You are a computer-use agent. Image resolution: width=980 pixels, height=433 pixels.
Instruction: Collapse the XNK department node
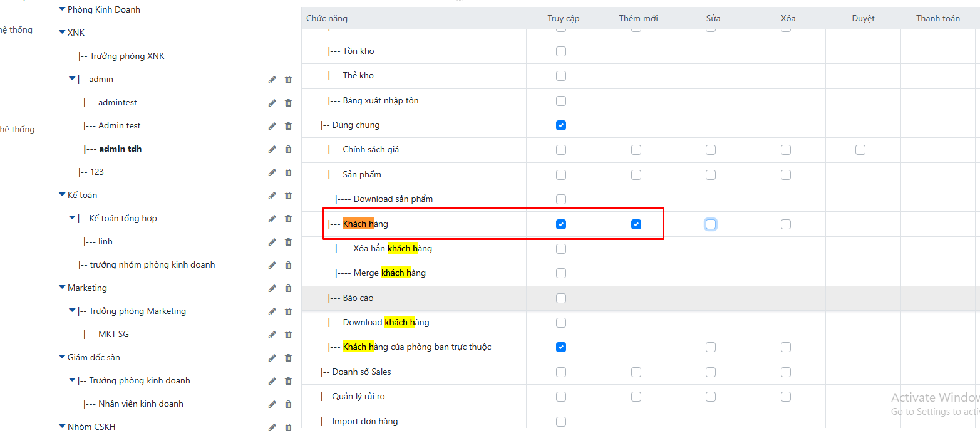pos(62,33)
